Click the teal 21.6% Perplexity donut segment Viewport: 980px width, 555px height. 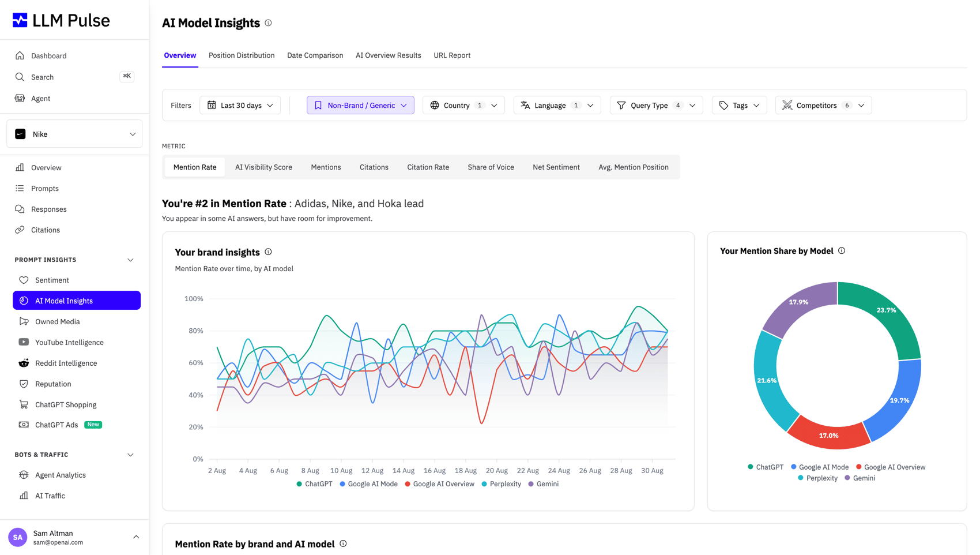768,381
